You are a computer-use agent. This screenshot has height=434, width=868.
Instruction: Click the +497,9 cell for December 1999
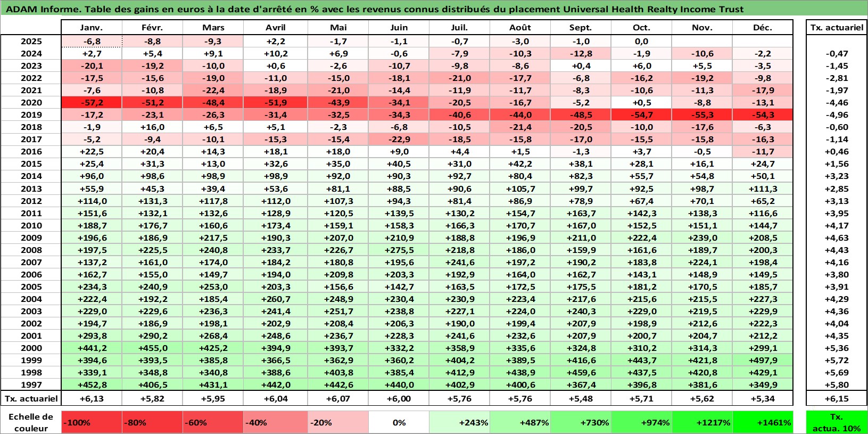(763, 360)
